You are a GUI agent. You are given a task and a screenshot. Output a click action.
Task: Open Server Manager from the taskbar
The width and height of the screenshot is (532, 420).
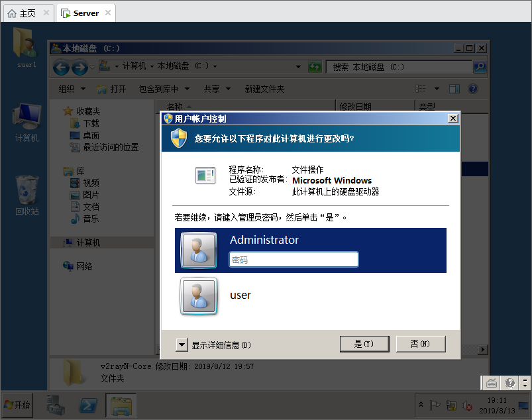pyautogui.click(x=56, y=405)
